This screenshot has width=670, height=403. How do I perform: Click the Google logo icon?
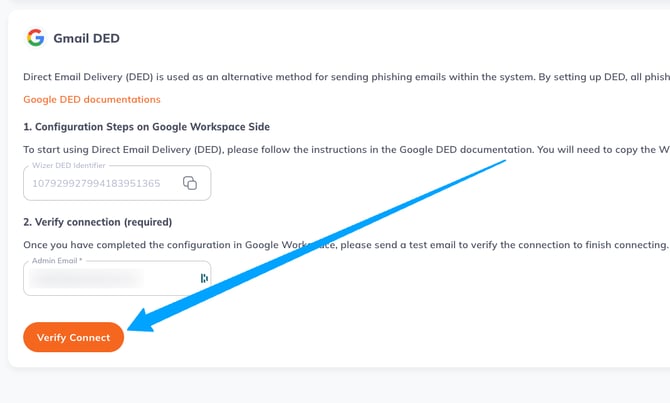click(36, 38)
